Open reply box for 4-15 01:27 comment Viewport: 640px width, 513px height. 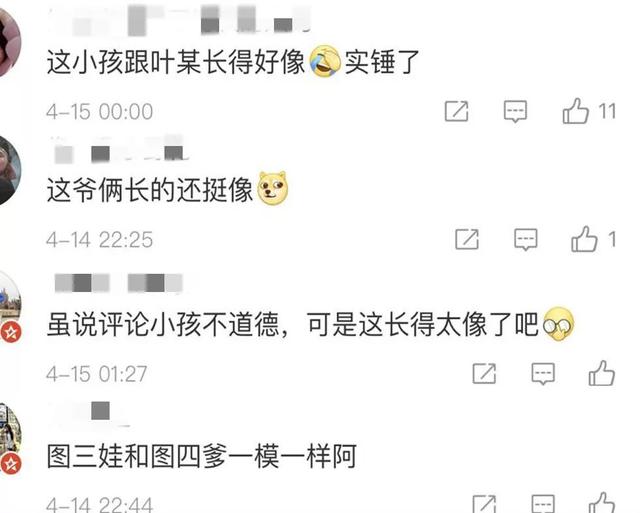[x=543, y=373]
